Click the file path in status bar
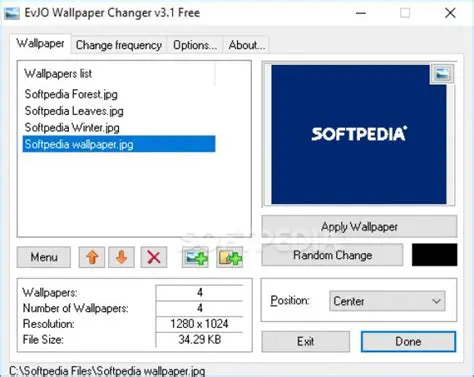The image size is (474, 377). pyautogui.click(x=107, y=371)
